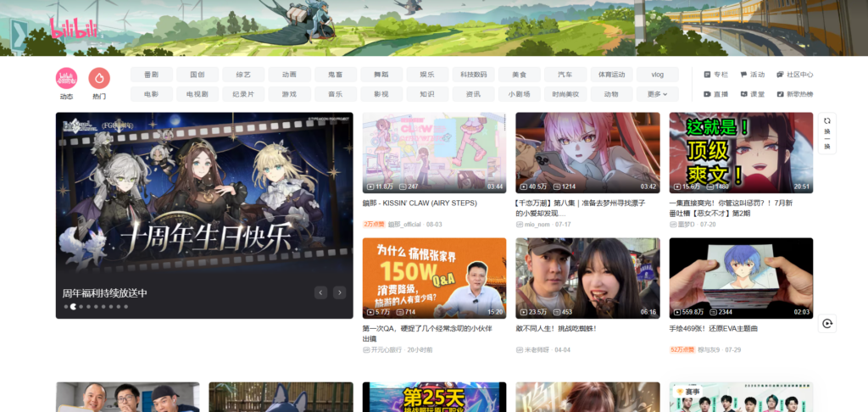
Task: Open the 科技数码 category
Action: coord(473,75)
